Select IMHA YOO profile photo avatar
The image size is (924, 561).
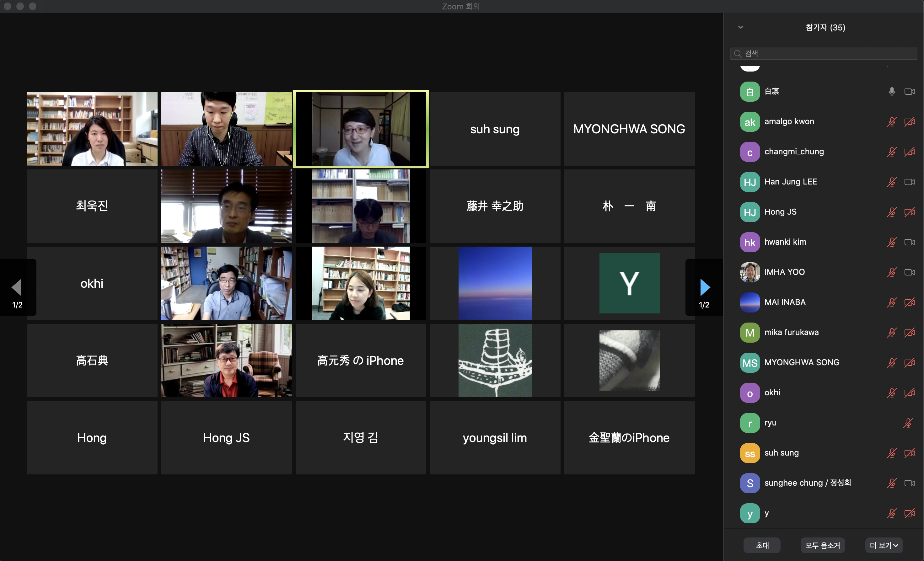coord(749,272)
